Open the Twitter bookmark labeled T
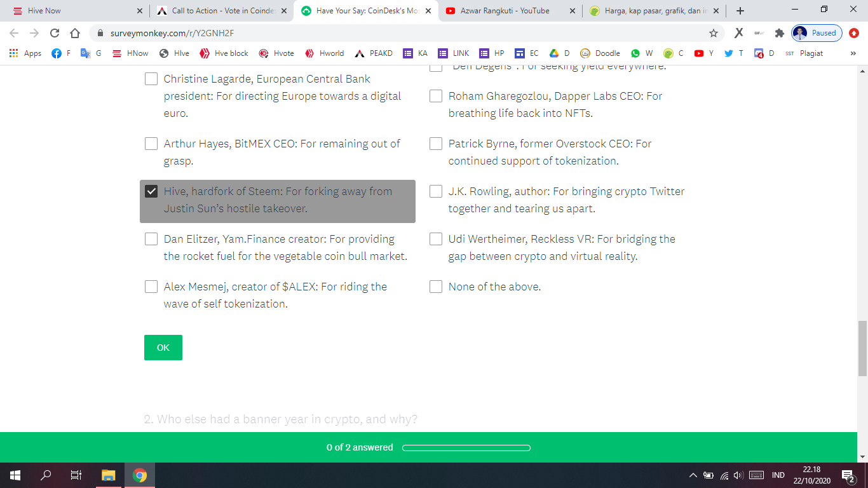868x488 pixels. tap(734, 53)
